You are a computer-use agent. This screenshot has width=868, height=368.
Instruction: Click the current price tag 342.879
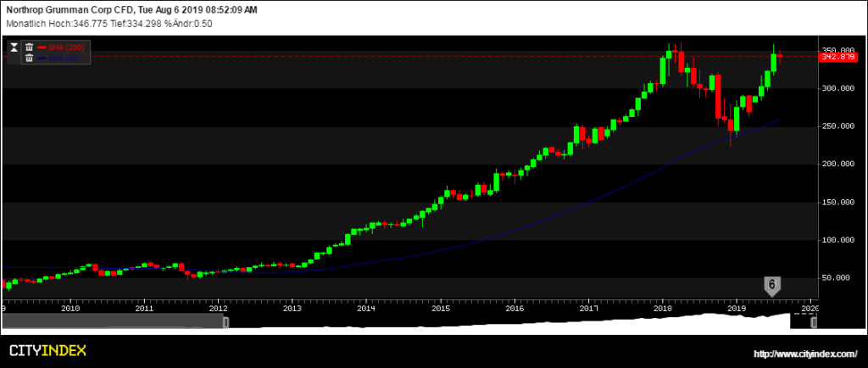(x=837, y=57)
